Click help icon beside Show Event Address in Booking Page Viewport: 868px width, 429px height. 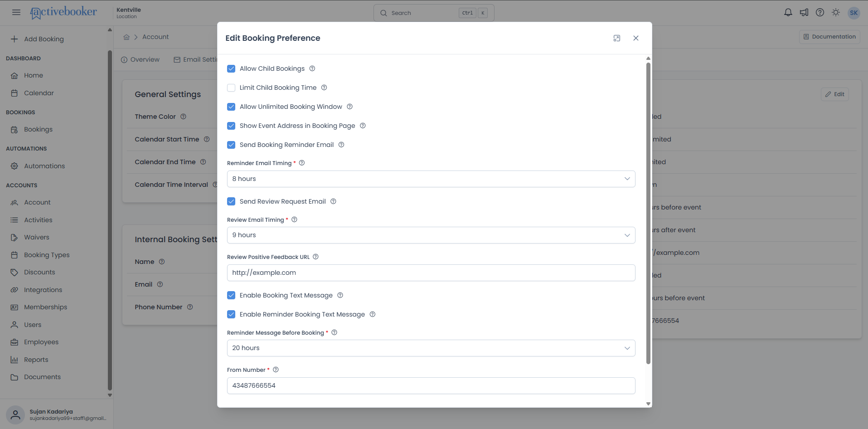pos(363,126)
